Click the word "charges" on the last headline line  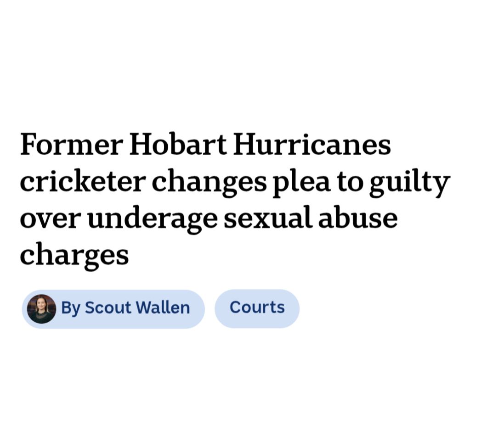click(x=74, y=257)
